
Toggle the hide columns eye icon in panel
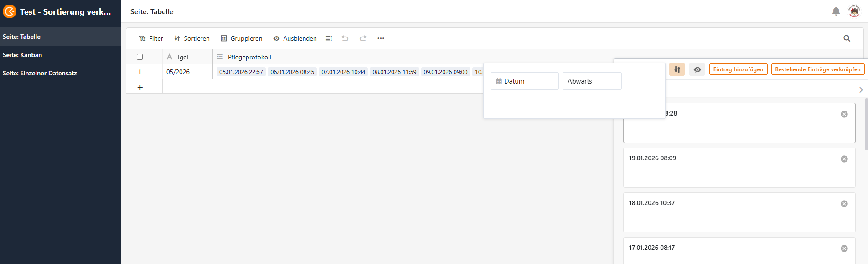click(697, 69)
